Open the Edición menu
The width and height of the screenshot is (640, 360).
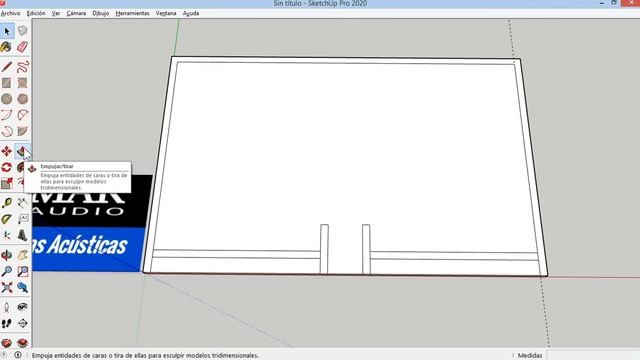[36, 13]
